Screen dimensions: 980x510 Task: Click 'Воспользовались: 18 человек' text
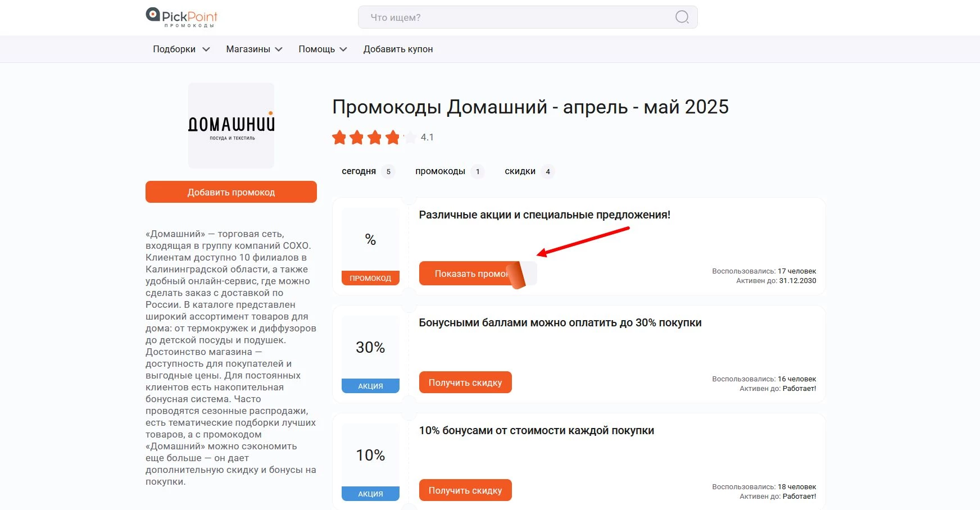click(x=764, y=487)
